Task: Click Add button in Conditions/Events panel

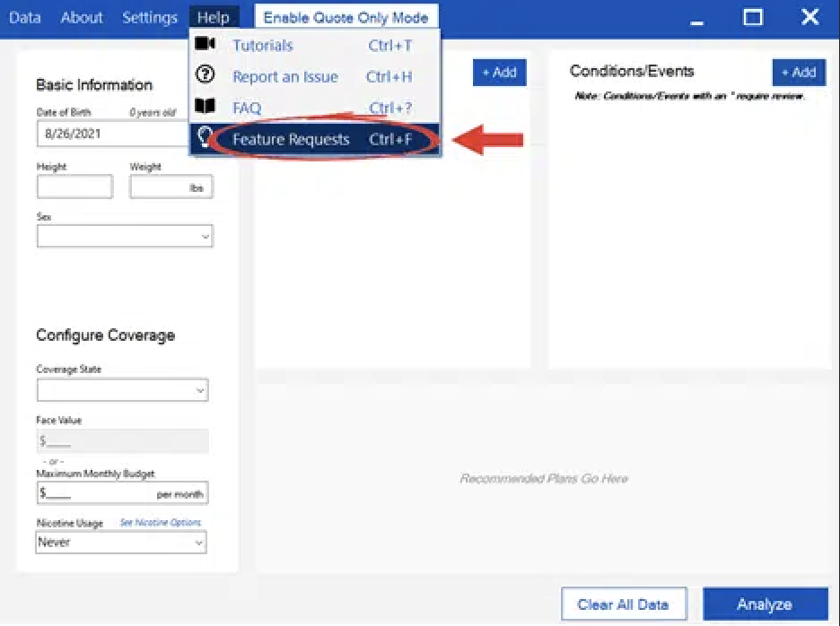Action: (798, 73)
